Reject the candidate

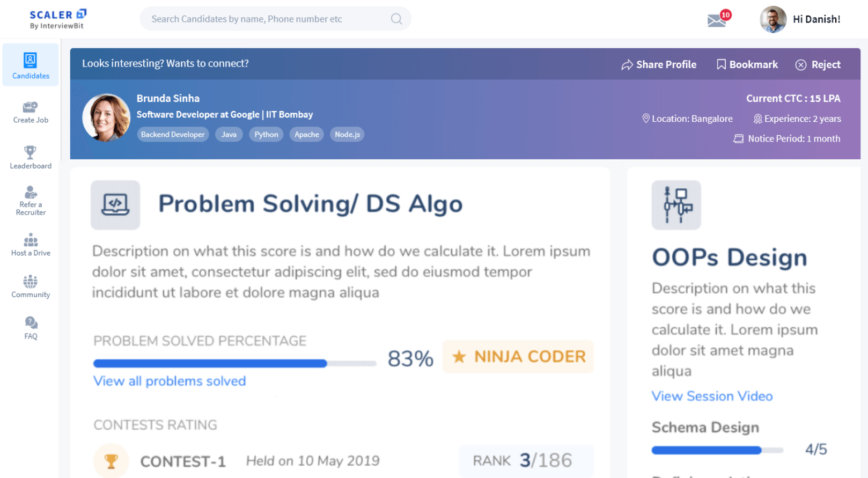818,64
